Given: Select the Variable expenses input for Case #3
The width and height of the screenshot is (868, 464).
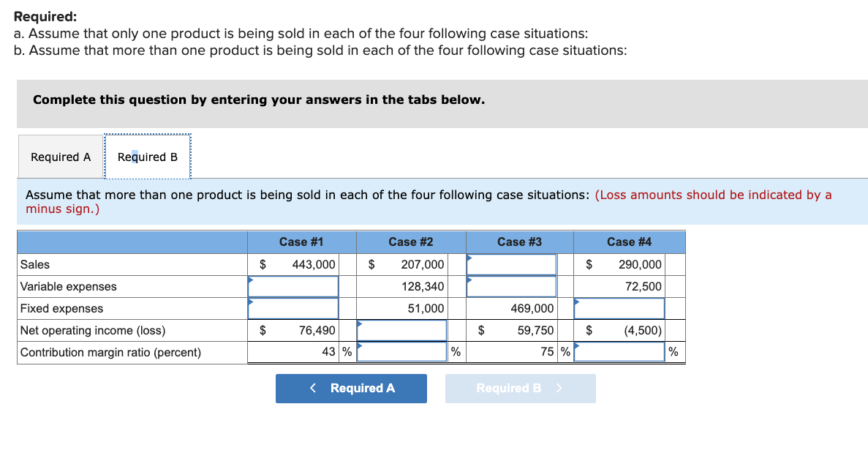Looking at the screenshot, I should coord(510,286).
